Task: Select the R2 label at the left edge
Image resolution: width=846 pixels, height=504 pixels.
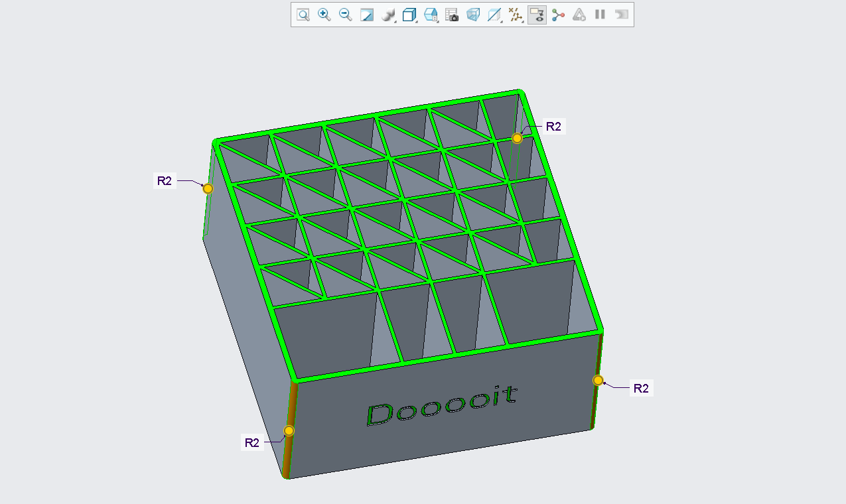Action: pyautogui.click(x=165, y=180)
